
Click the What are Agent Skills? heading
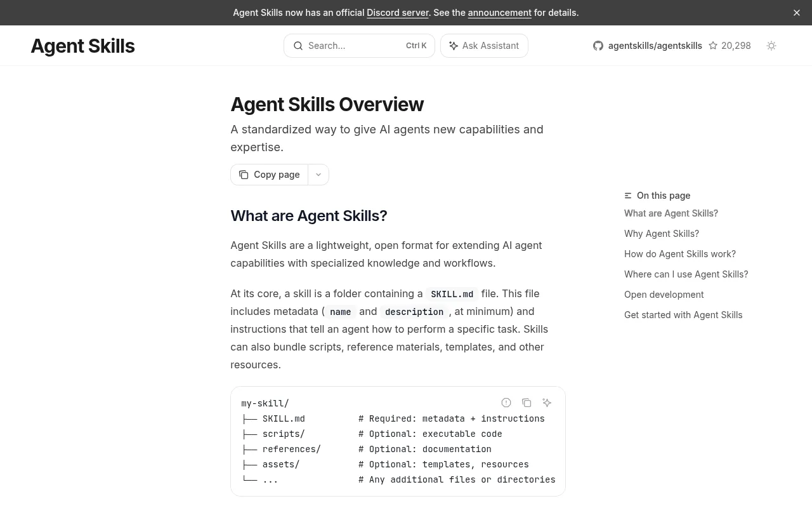click(308, 216)
